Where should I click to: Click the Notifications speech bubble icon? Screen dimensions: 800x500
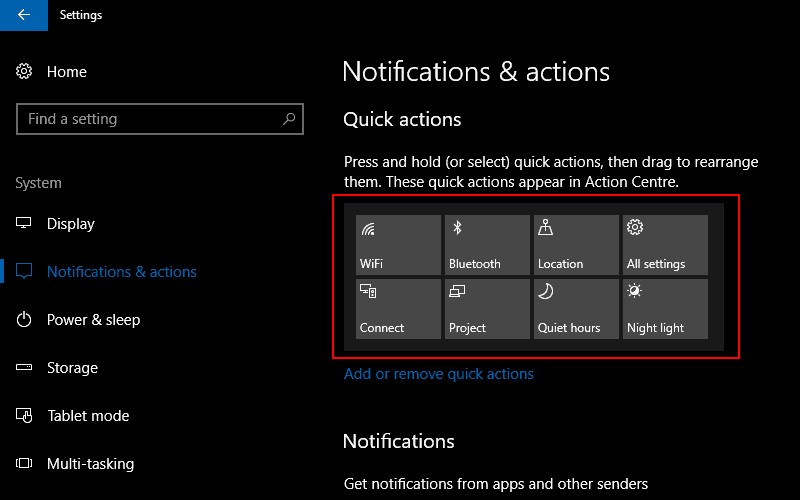(x=24, y=271)
